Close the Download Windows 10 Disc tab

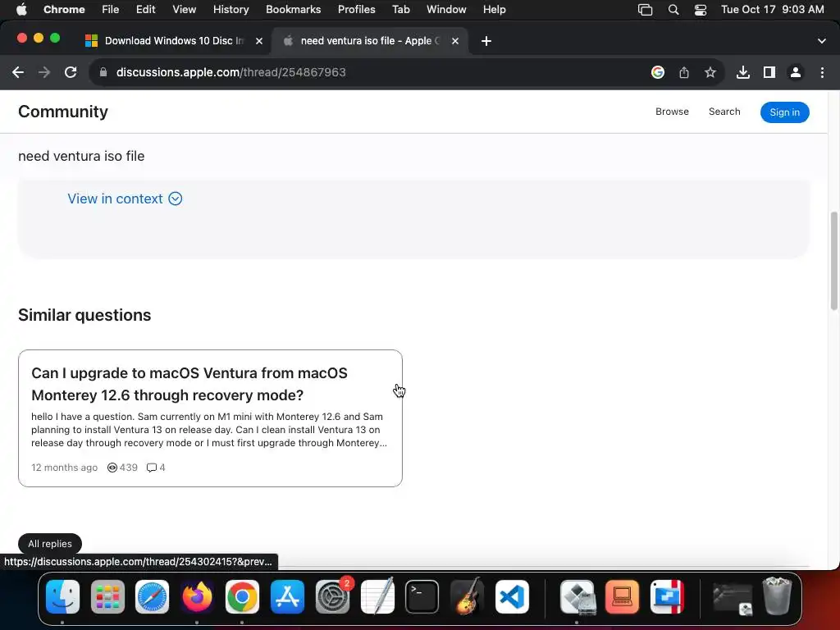(258, 41)
